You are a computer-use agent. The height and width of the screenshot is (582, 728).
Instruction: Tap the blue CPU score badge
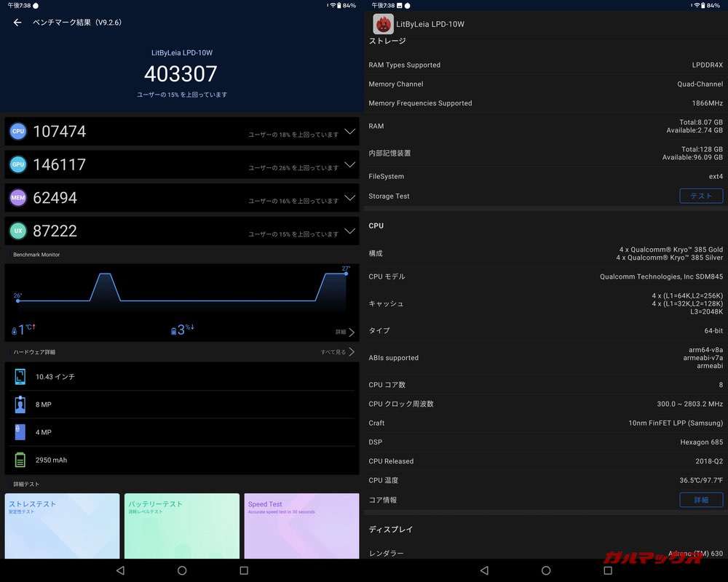tap(18, 132)
